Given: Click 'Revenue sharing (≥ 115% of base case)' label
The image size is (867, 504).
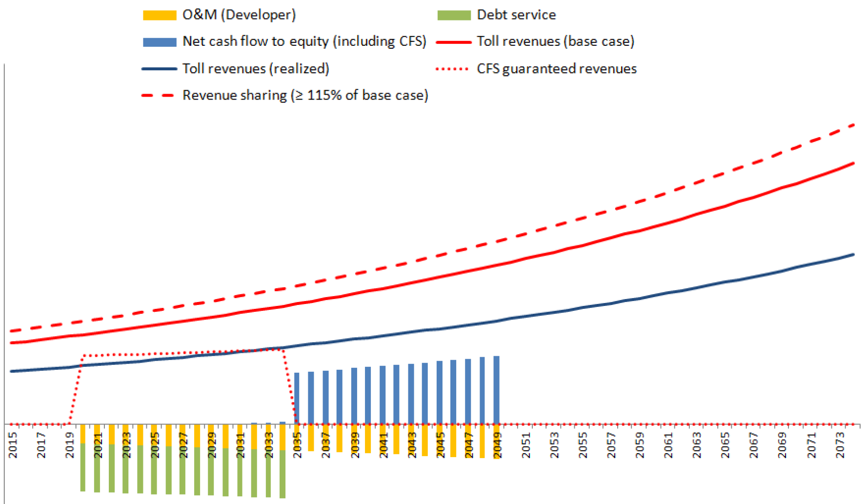Looking at the screenshot, I should (305, 95).
